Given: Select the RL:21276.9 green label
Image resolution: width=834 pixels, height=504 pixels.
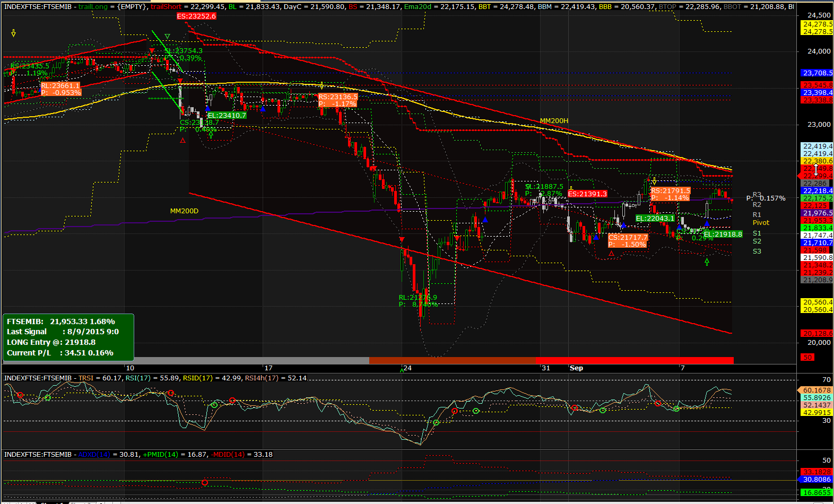Looking at the screenshot, I should point(418,301).
